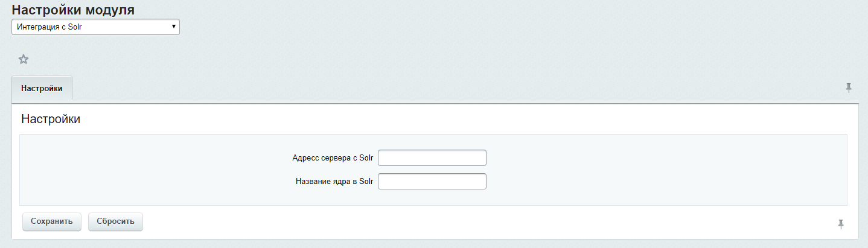Image resolution: width=868 pixels, height=248 pixels.
Task: Click the Название ядра в Solr label
Action: pos(335,182)
